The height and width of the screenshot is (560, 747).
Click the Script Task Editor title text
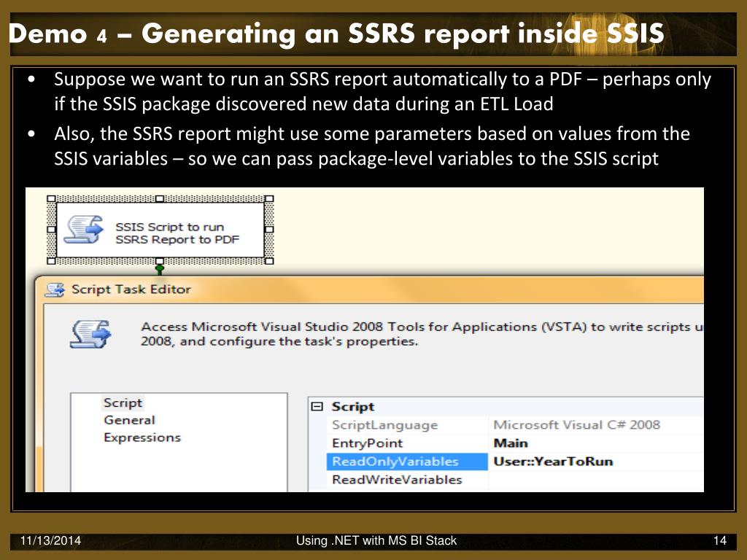(x=131, y=289)
